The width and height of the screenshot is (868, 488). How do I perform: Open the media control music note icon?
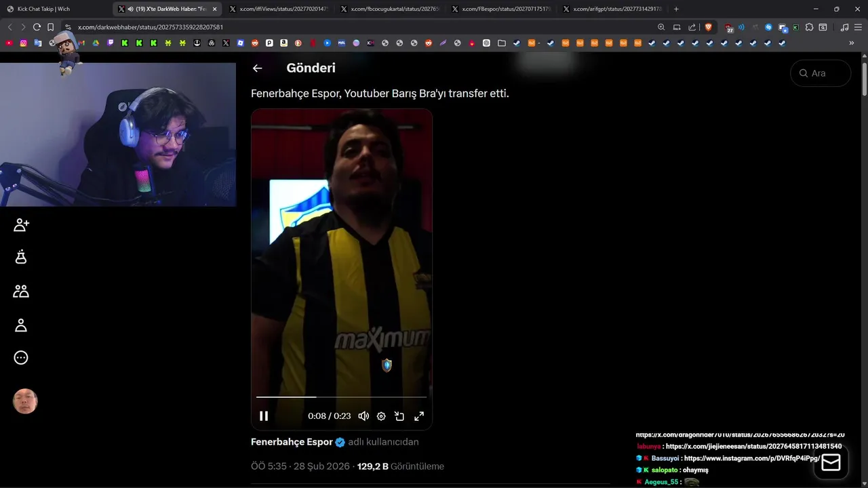844,27
